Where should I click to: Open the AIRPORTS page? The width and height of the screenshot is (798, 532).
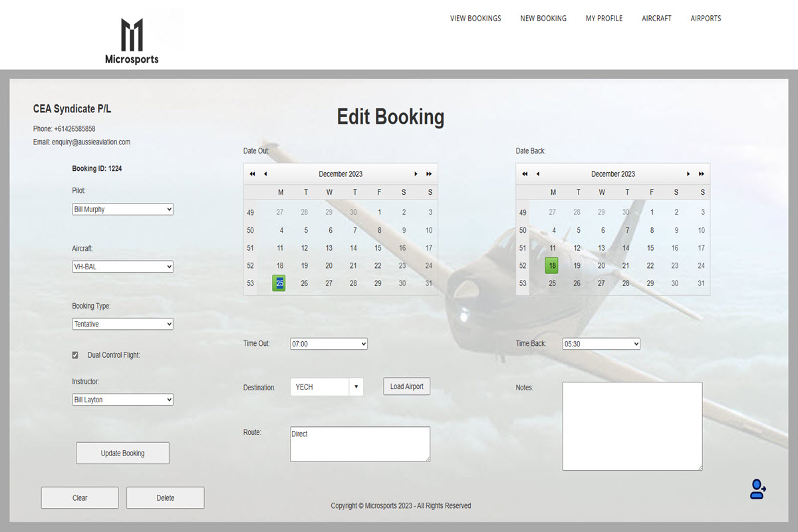click(x=706, y=18)
